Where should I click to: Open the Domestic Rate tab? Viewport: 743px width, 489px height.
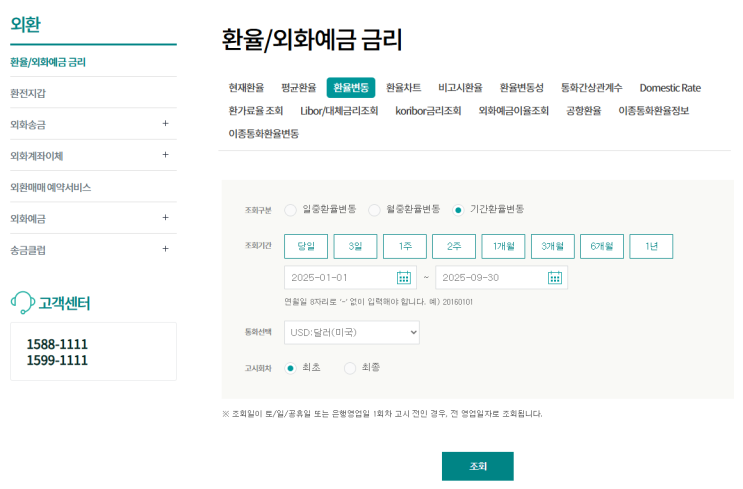(670, 88)
